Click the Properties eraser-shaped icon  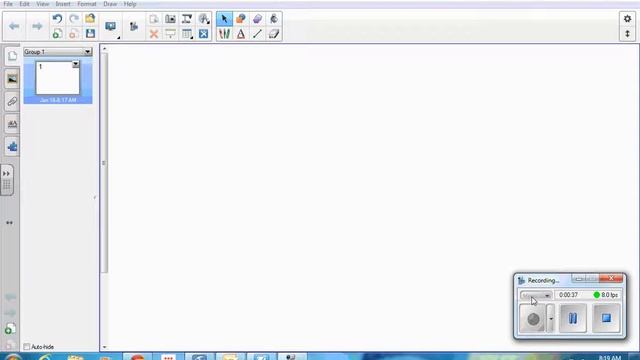pos(274,34)
